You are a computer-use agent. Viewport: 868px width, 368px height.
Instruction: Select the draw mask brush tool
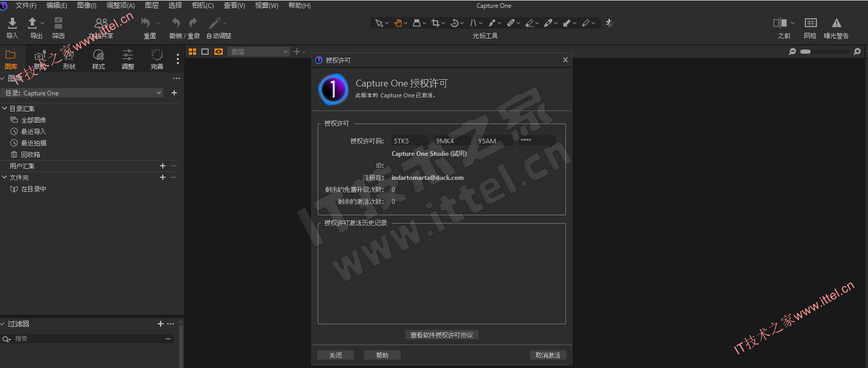pos(492,23)
